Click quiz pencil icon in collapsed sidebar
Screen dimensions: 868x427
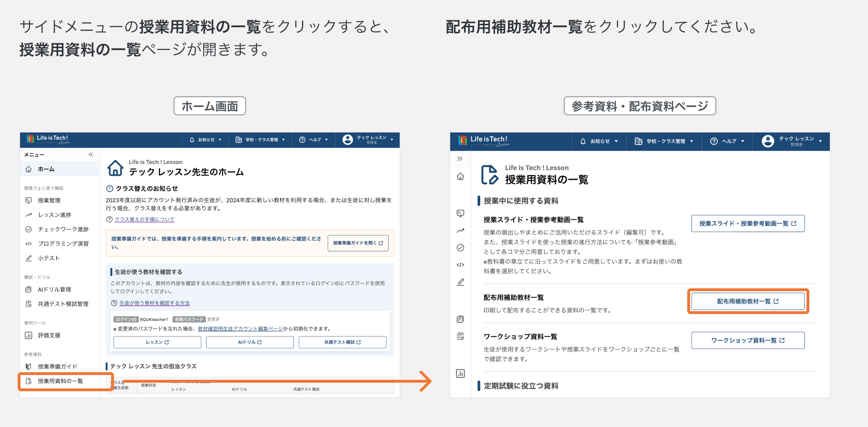click(460, 282)
